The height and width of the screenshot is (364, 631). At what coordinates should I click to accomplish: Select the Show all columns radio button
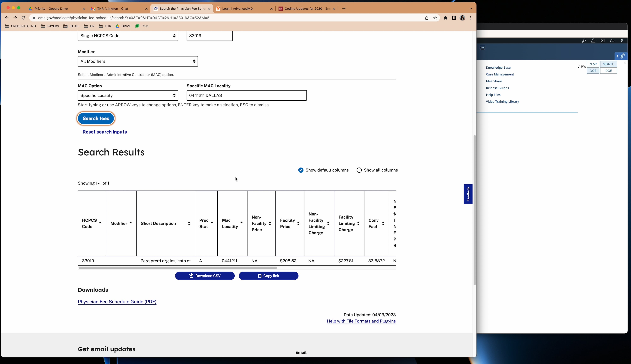[x=359, y=170]
